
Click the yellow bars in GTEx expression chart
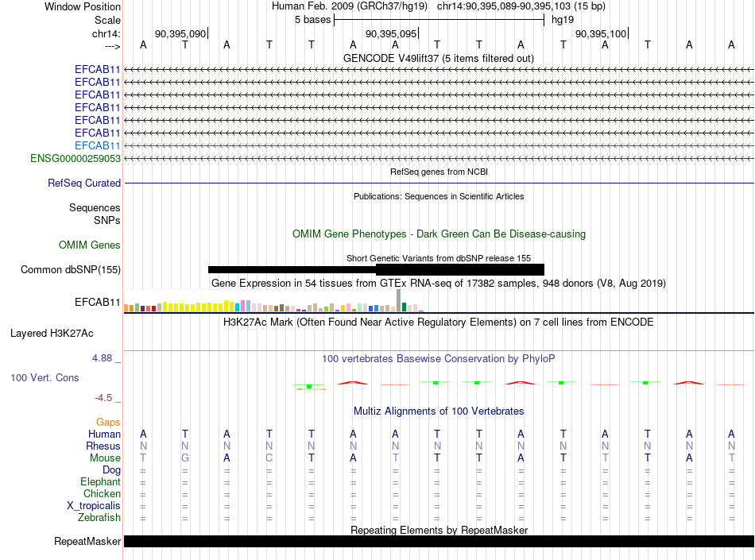pyautogui.click(x=198, y=307)
